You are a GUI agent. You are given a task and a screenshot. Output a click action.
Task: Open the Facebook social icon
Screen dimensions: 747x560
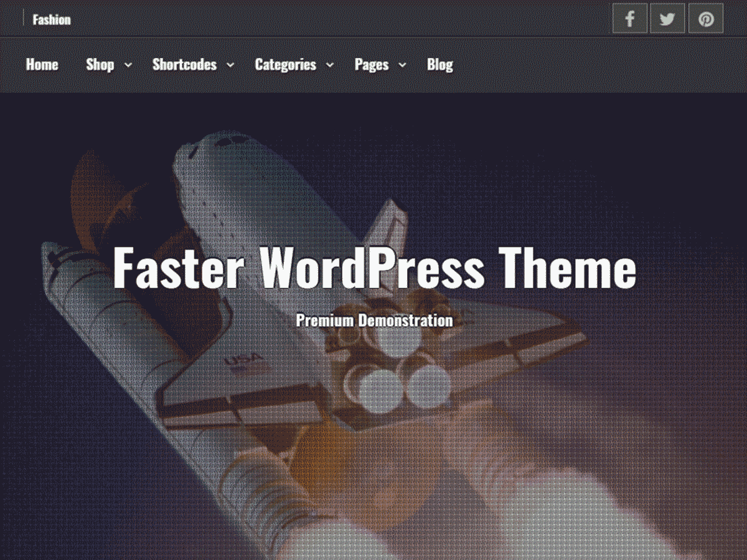coord(630,18)
